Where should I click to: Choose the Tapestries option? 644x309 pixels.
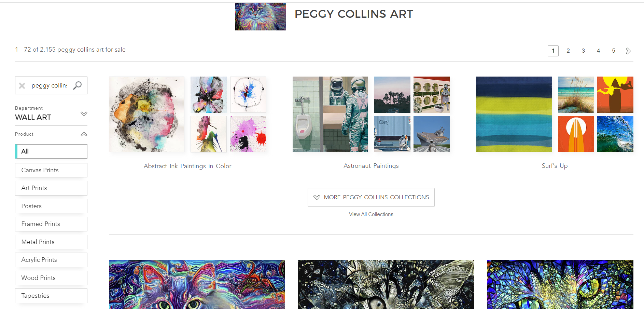pyautogui.click(x=51, y=296)
